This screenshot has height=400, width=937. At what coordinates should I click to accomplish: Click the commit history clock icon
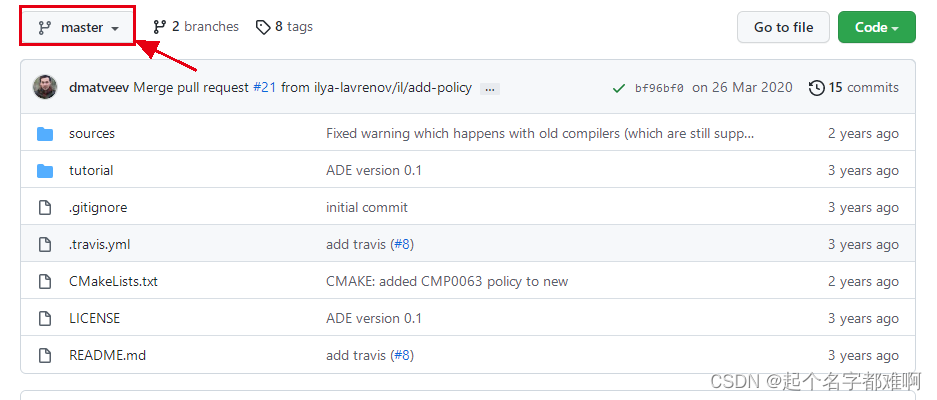point(816,88)
